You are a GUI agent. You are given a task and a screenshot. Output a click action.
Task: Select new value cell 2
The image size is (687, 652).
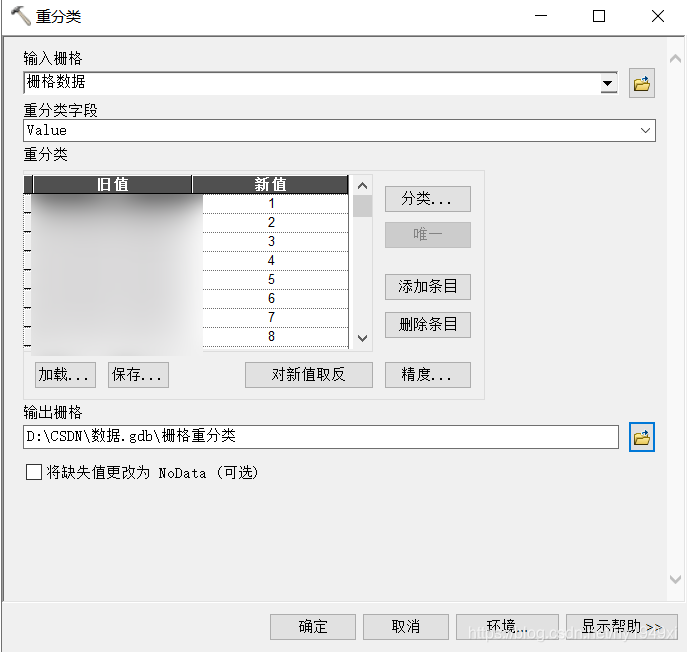pos(275,223)
